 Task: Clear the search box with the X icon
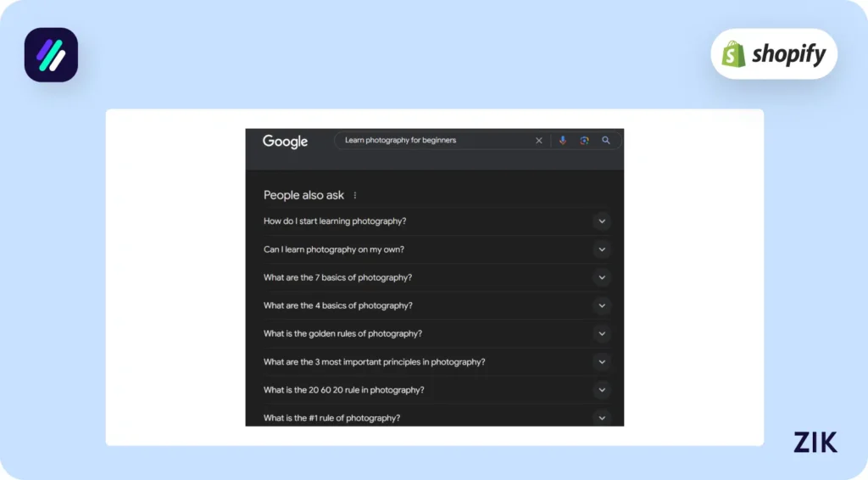539,141
